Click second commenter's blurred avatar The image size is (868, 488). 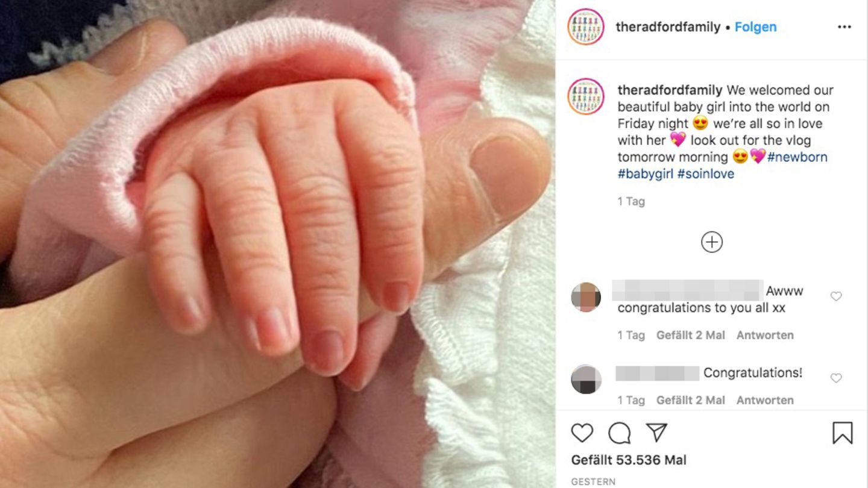[586, 379]
